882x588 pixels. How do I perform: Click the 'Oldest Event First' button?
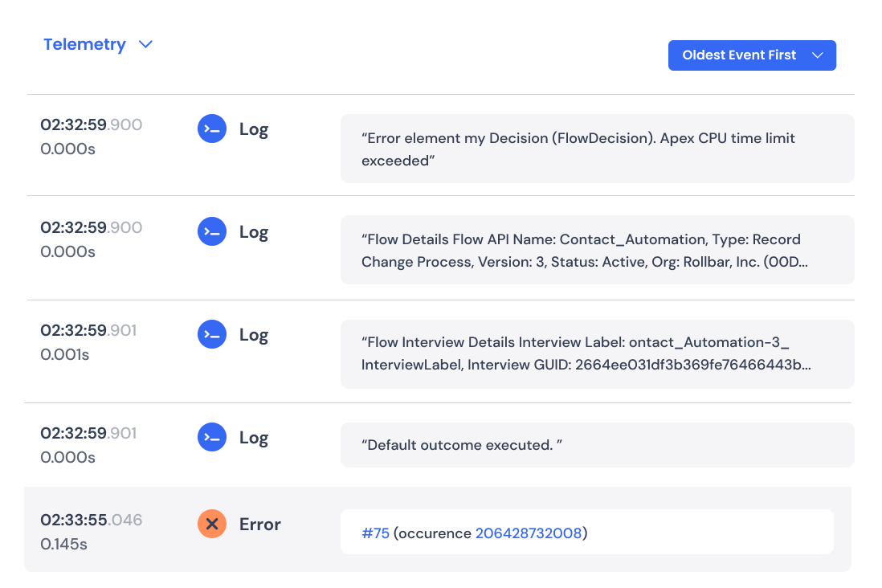coord(752,55)
